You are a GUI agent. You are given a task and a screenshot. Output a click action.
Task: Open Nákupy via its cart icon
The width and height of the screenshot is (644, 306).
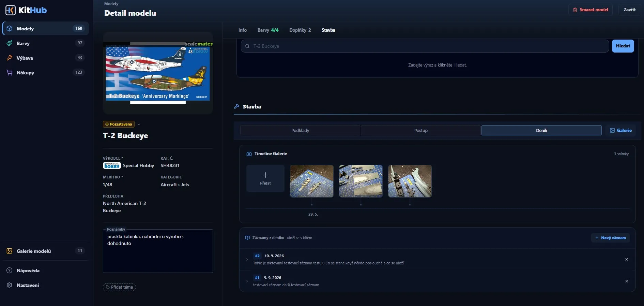[x=10, y=73]
